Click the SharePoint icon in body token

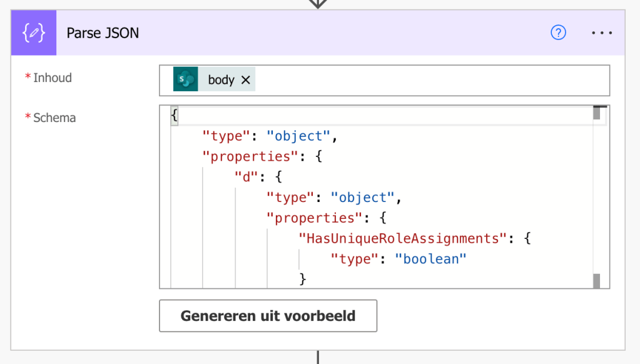pos(186,79)
